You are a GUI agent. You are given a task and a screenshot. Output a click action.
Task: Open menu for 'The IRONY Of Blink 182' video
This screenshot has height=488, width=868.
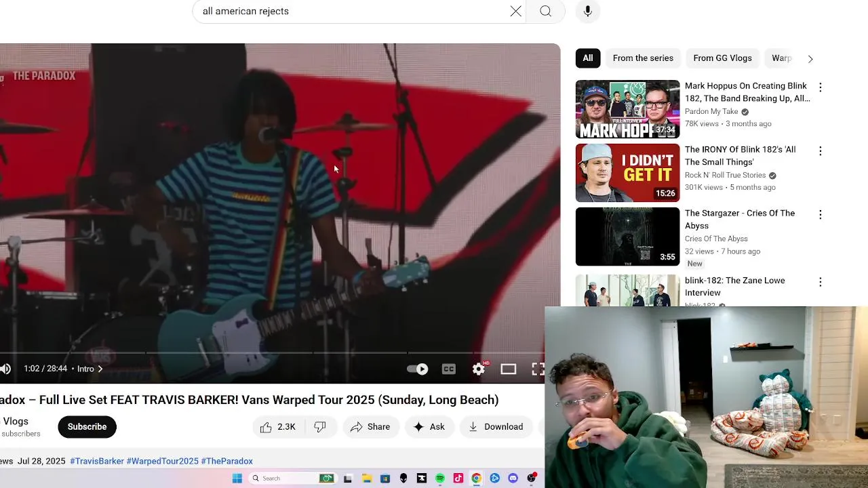tap(821, 151)
